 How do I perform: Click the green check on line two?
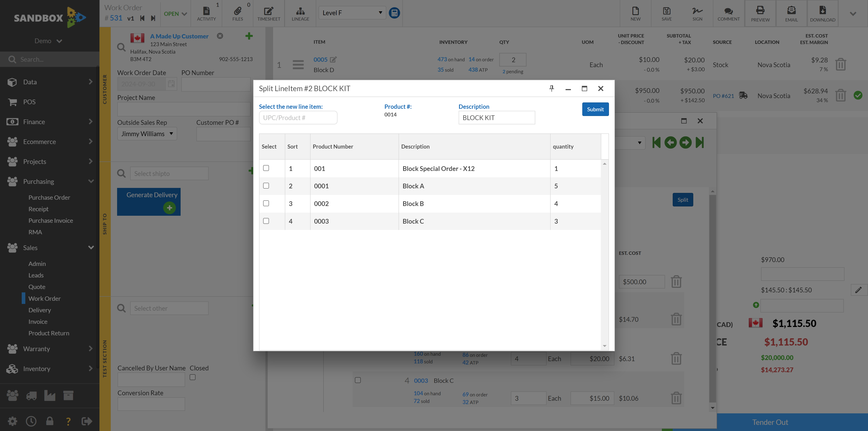pos(858,95)
